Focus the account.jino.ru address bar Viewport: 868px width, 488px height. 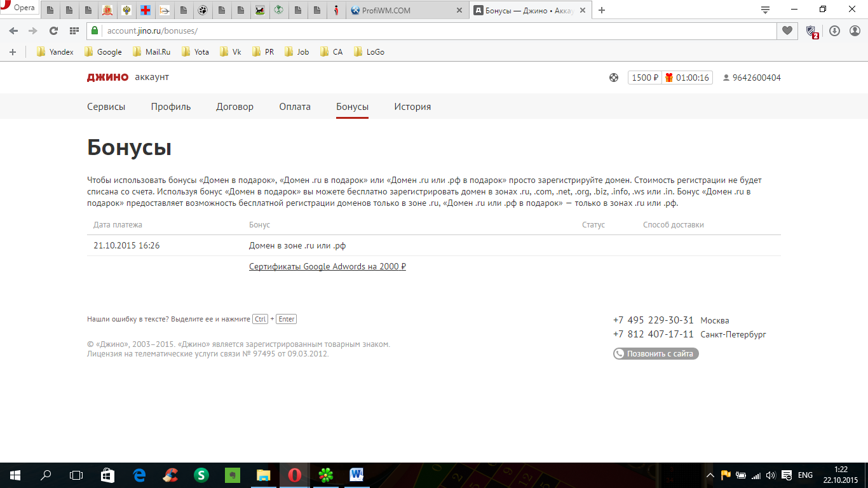[432, 30]
